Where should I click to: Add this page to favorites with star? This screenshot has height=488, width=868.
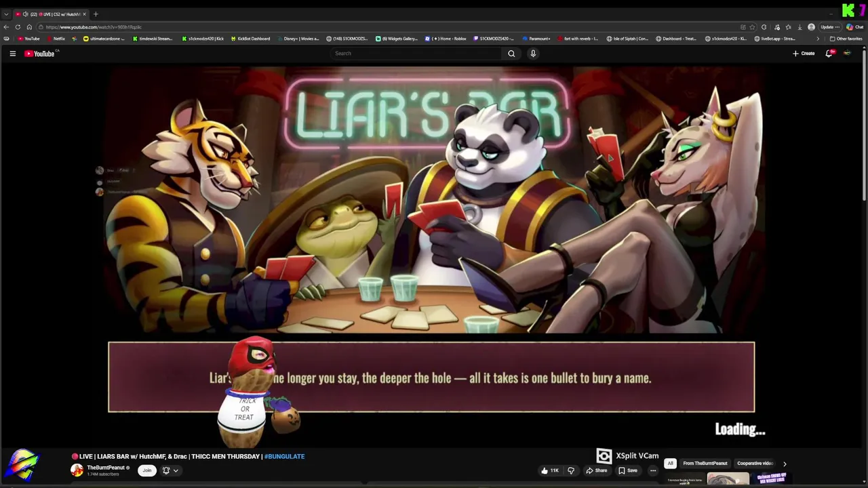[752, 27]
